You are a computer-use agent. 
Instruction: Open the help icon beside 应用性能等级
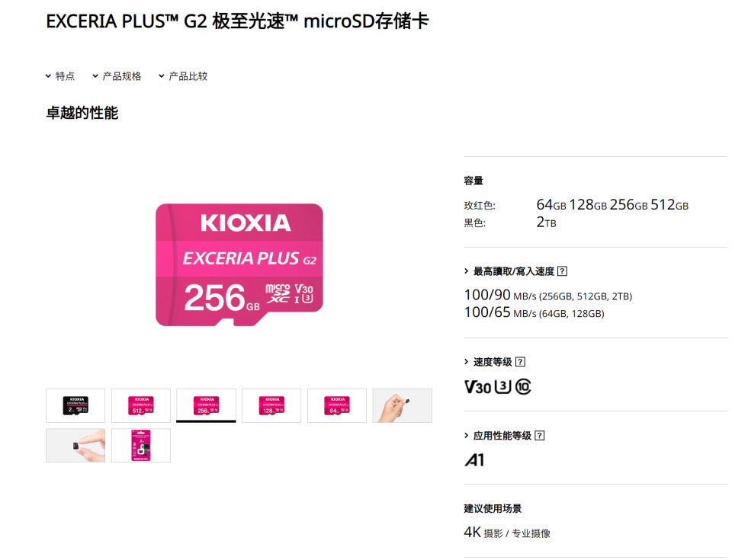point(540,436)
